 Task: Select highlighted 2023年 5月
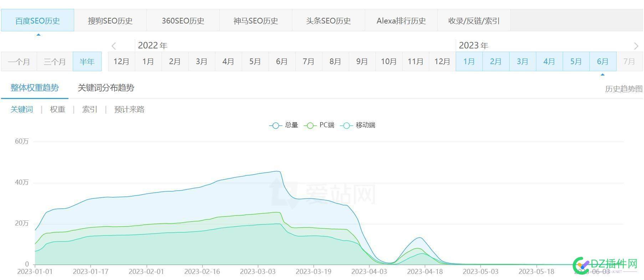[576, 62]
